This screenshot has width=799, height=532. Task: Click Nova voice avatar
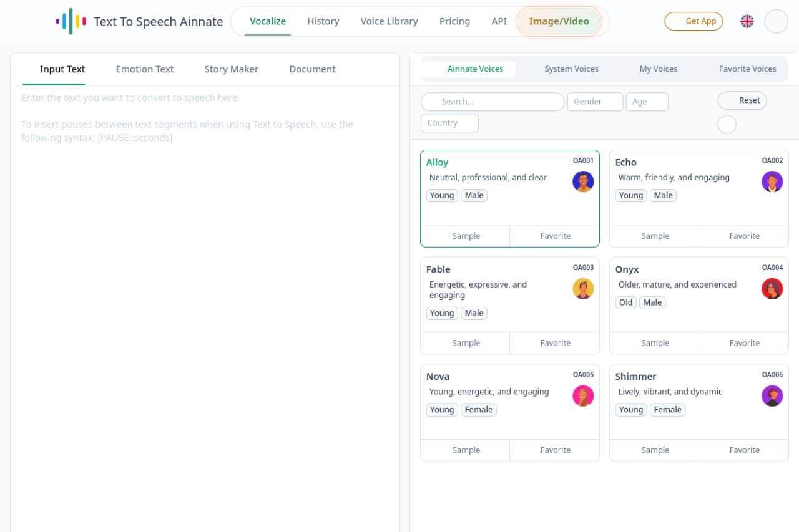click(583, 396)
